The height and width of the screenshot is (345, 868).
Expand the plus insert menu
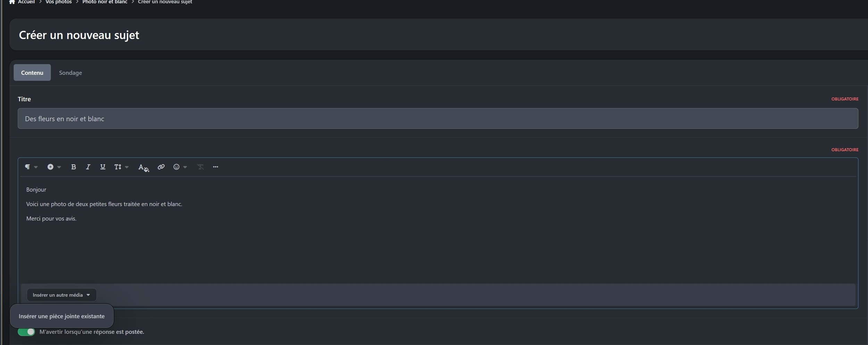(54, 167)
